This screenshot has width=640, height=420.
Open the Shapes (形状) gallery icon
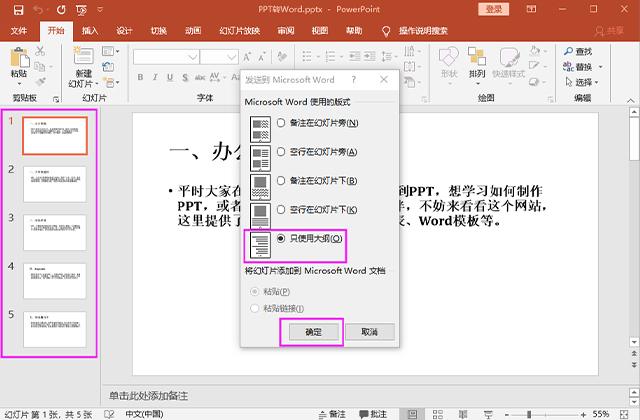[449, 57]
